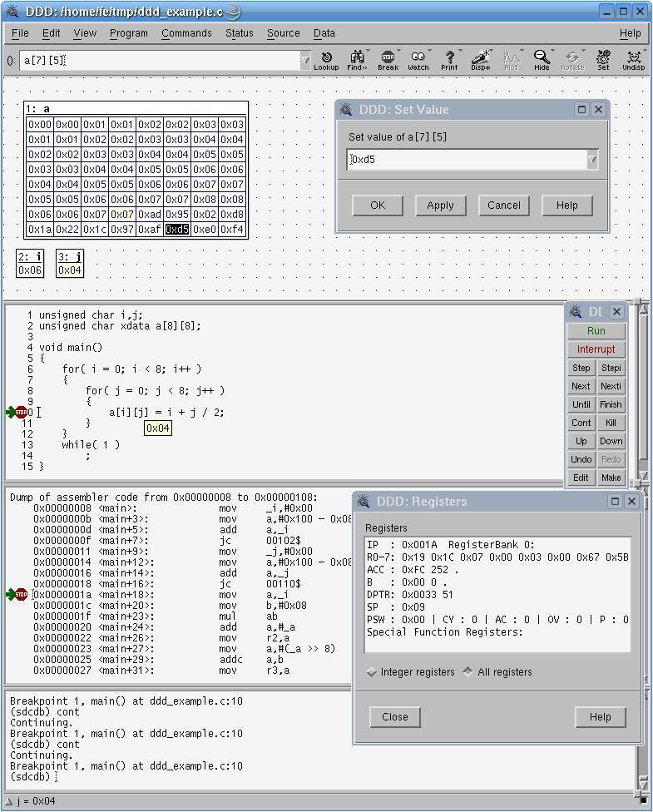Click Cancel in Set Value dialog
This screenshot has height=812, width=653.
point(504,205)
